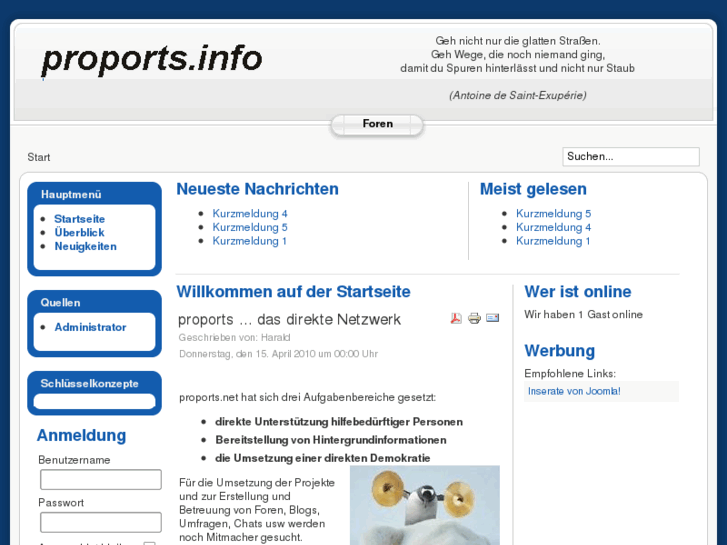Open Kurzmeldung 4 under Neueste Nachrichten
The height and width of the screenshot is (545, 727).
(250, 214)
